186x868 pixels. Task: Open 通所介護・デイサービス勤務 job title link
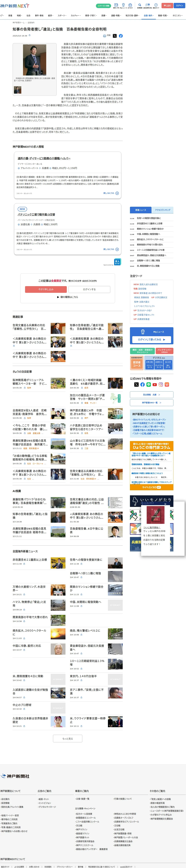pyautogui.click(x=44, y=158)
